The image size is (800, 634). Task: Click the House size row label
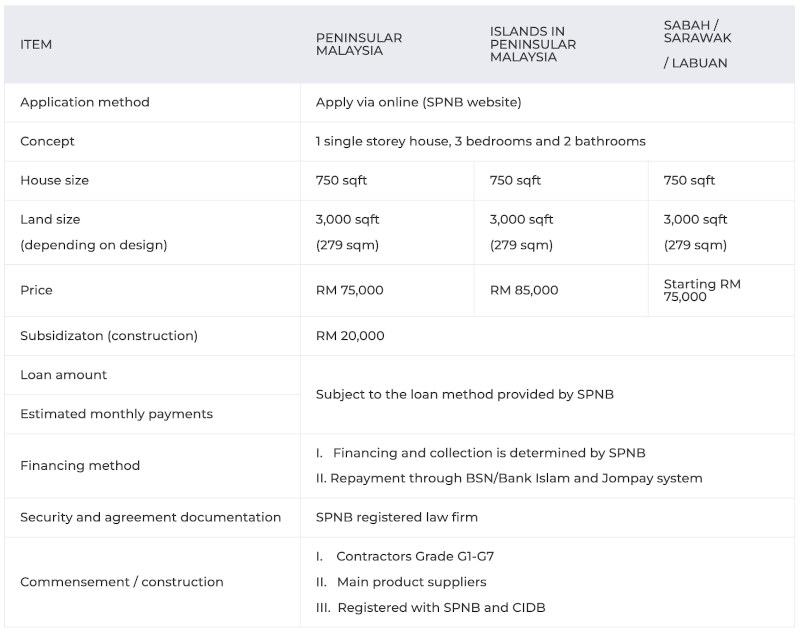(54, 181)
